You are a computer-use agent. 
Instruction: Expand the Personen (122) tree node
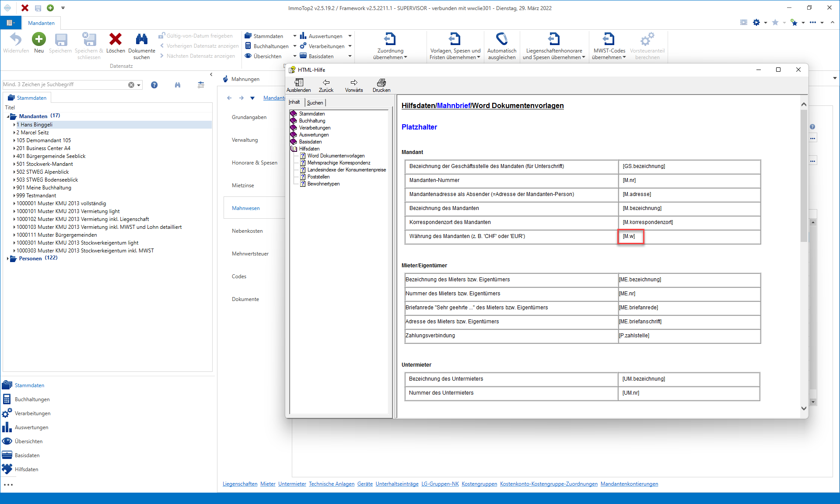pyautogui.click(x=8, y=258)
